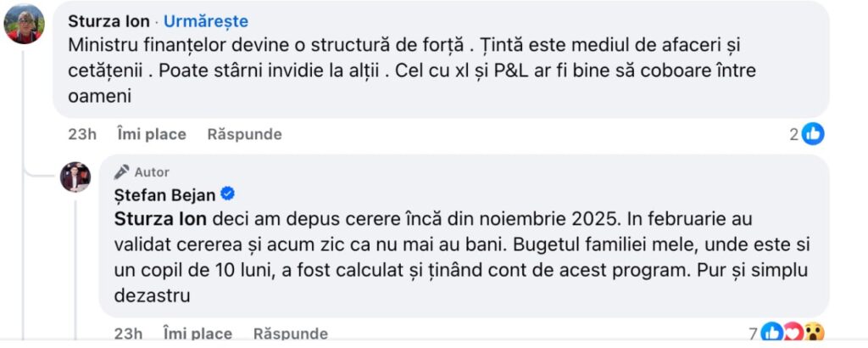Follow Sturza Ion via Urmărește
868x348 pixels.
click(206, 21)
